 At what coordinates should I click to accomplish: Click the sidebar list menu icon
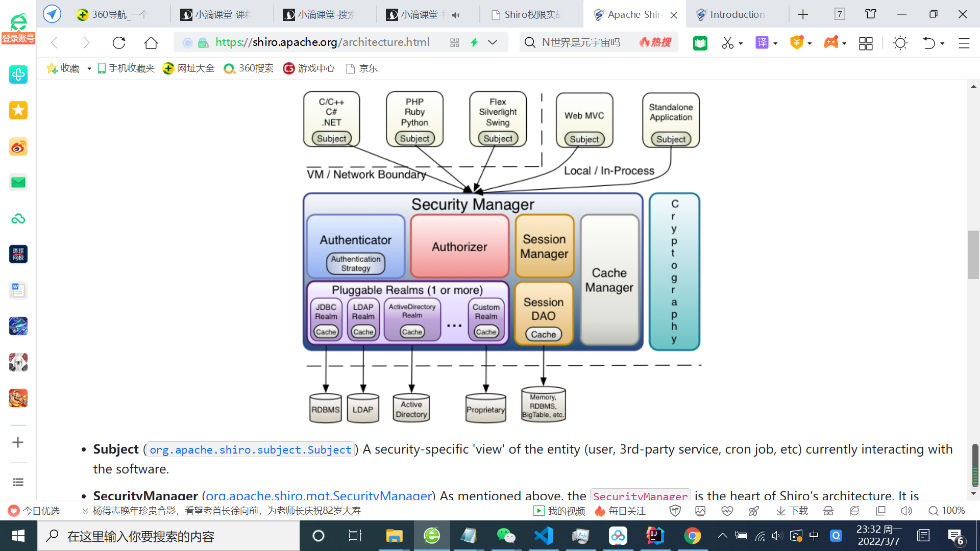(18, 482)
